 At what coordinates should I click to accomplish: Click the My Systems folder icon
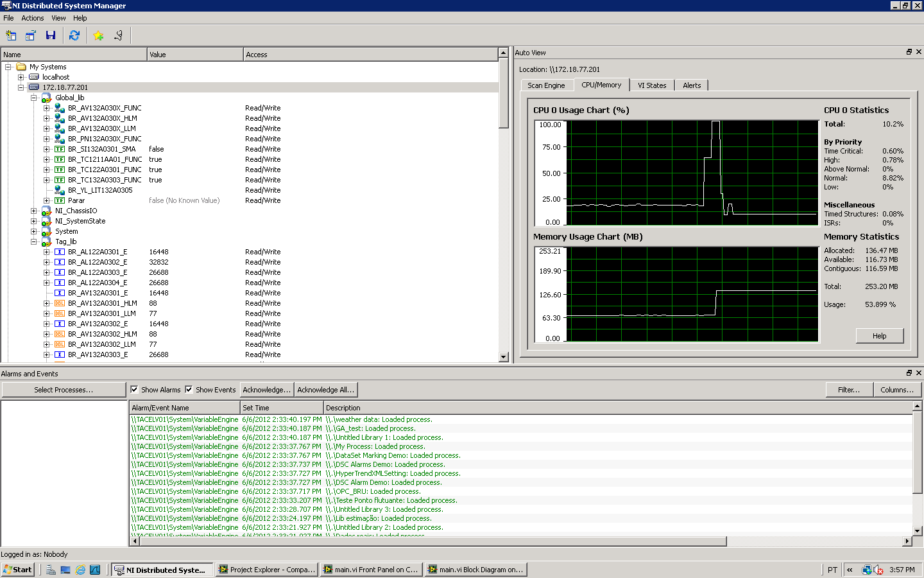[21, 67]
